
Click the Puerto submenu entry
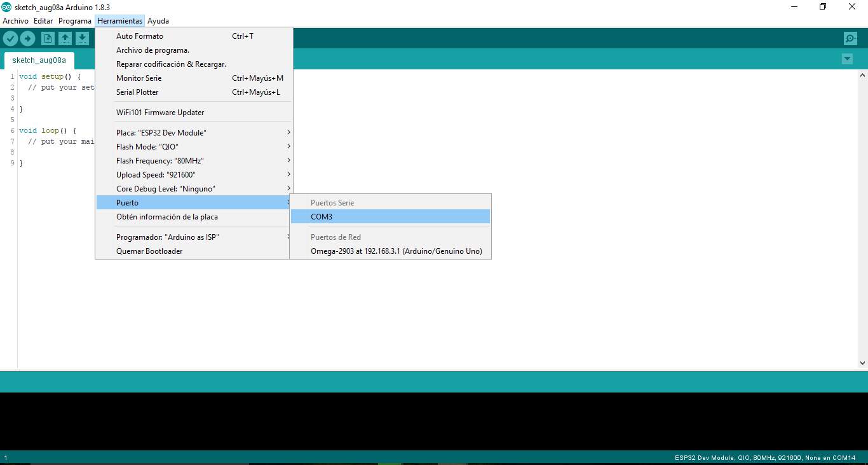(x=194, y=203)
